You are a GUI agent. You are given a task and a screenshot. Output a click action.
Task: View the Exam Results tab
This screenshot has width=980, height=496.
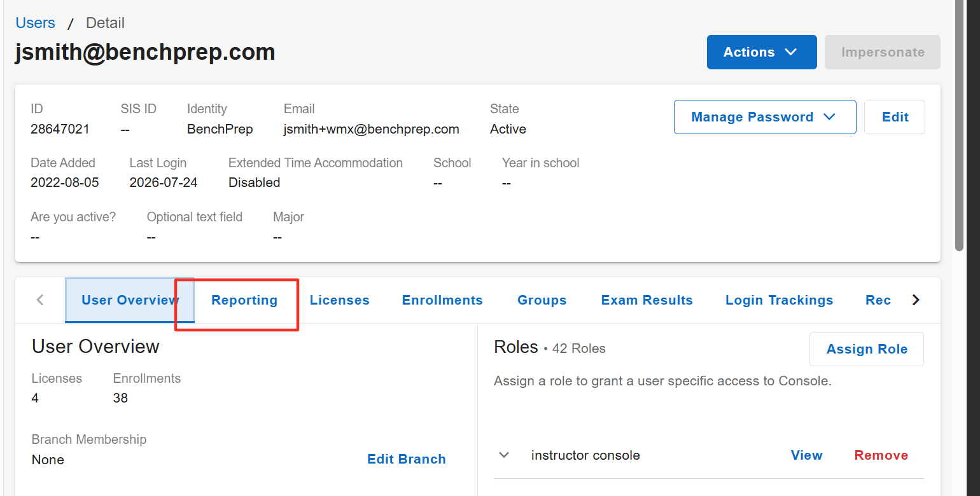tap(647, 300)
